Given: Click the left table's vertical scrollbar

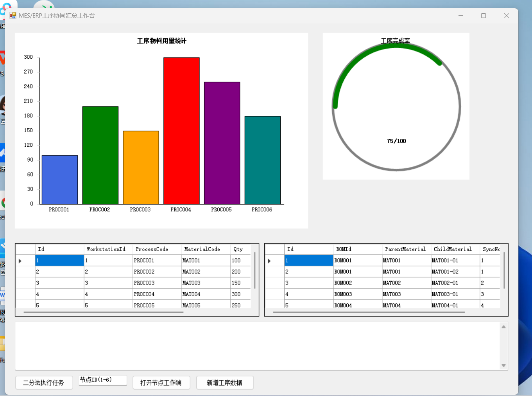Looking at the screenshot, I should coord(255,270).
